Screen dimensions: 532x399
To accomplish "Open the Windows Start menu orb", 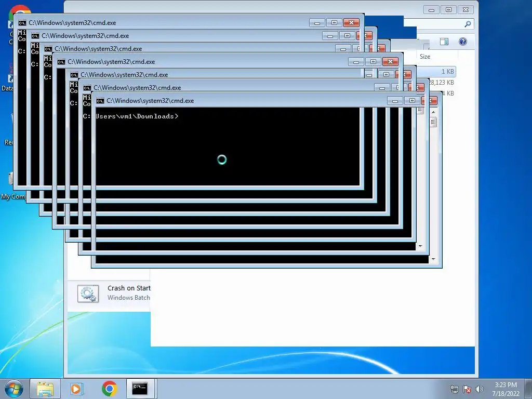I will [x=14, y=389].
